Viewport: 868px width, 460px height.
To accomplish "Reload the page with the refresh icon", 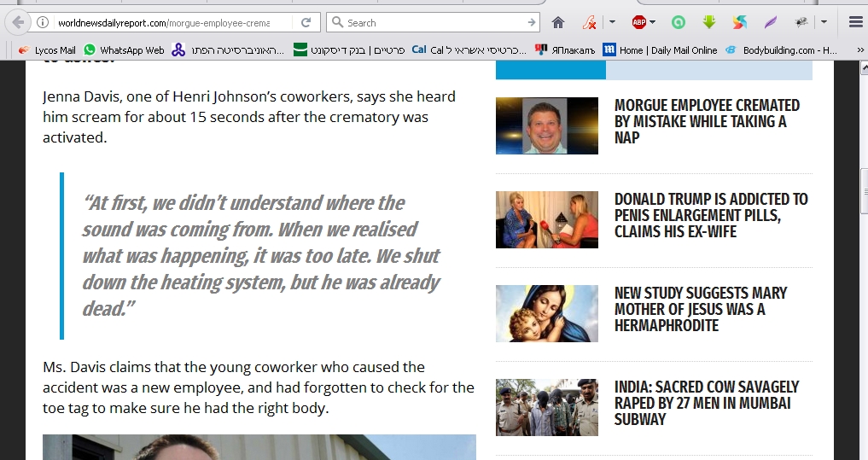I will pos(306,23).
